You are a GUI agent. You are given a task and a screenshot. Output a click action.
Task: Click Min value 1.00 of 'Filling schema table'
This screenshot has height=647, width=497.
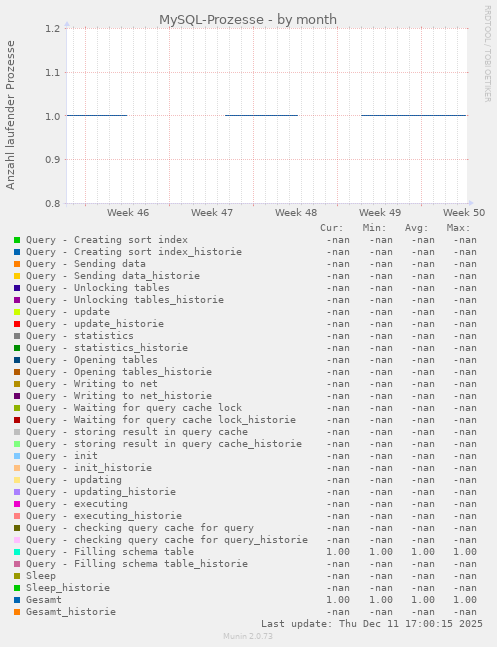pyautogui.click(x=381, y=552)
